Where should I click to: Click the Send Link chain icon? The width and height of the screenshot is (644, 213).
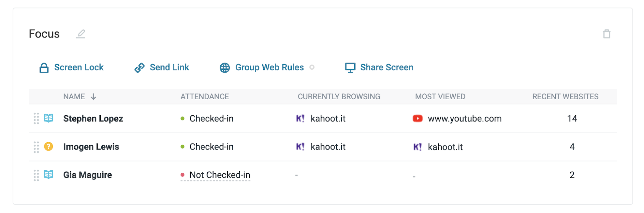[x=139, y=68]
